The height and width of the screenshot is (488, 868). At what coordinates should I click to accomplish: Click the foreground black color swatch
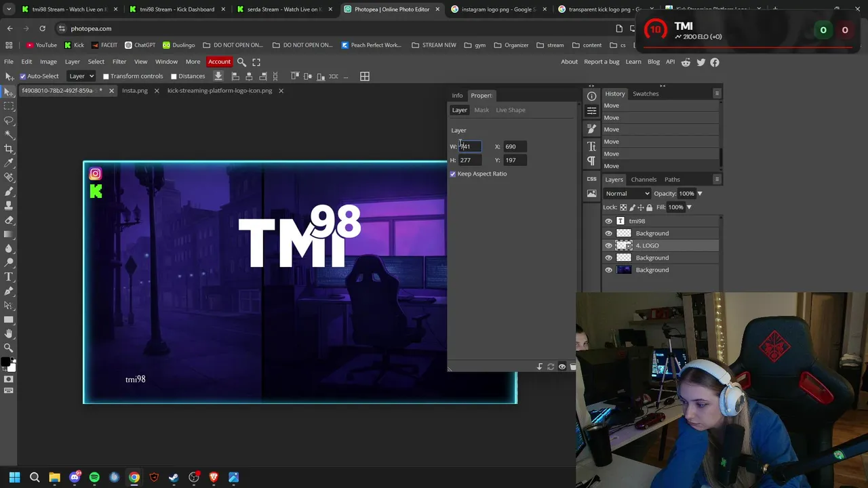point(5,363)
